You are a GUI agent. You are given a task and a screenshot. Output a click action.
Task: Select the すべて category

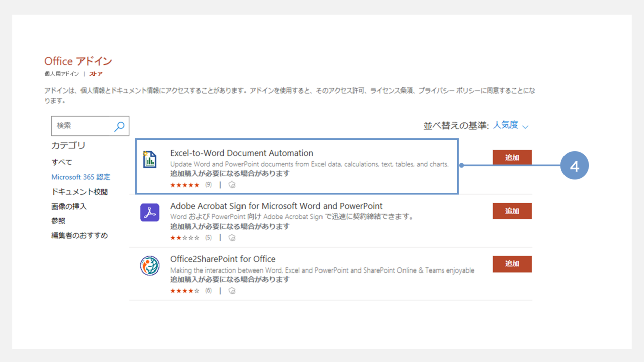(x=62, y=162)
